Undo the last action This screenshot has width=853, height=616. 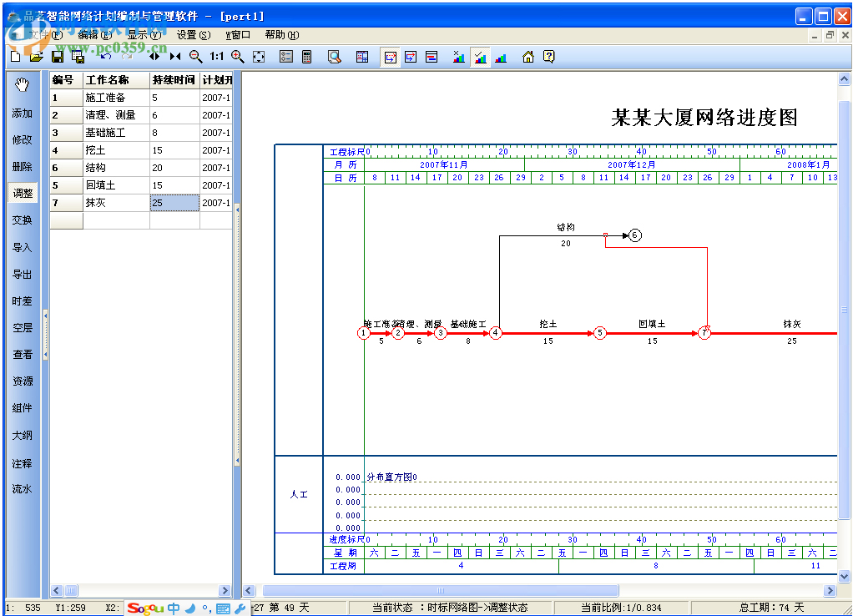[106, 57]
